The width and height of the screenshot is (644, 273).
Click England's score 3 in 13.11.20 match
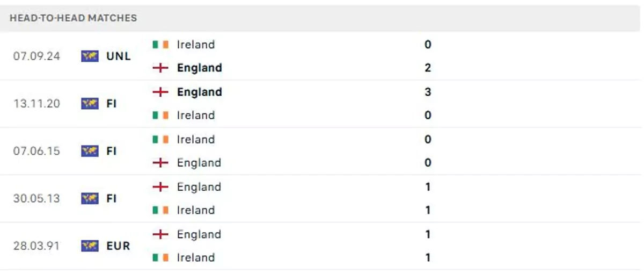click(x=428, y=92)
